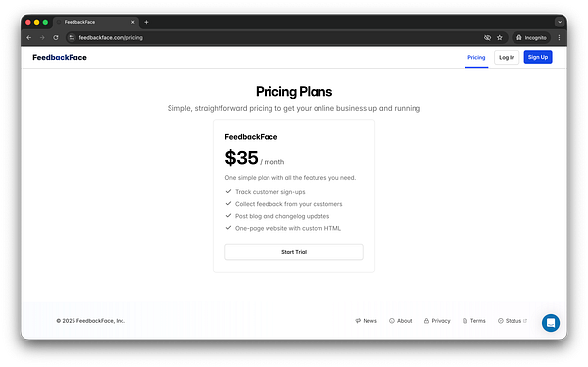Click the browser back arrow

click(29, 38)
